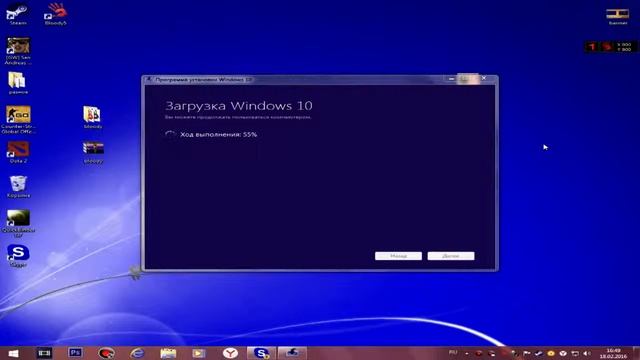Select the WinRAR archive icon on desktop
This screenshot has width=640, height=360.
coord(93,152)
